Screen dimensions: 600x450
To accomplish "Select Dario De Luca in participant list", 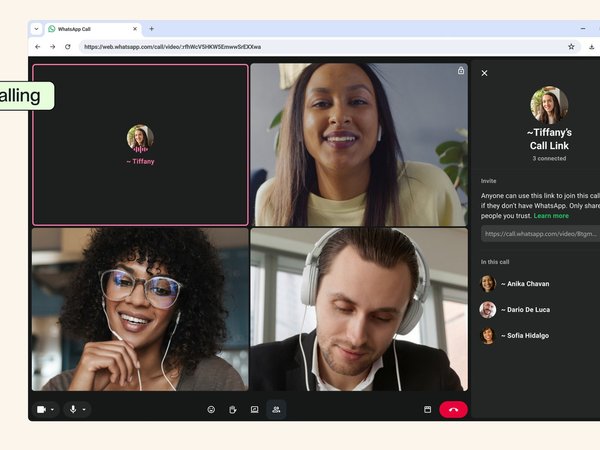I will pyautogui.click(x=525, y=310).
